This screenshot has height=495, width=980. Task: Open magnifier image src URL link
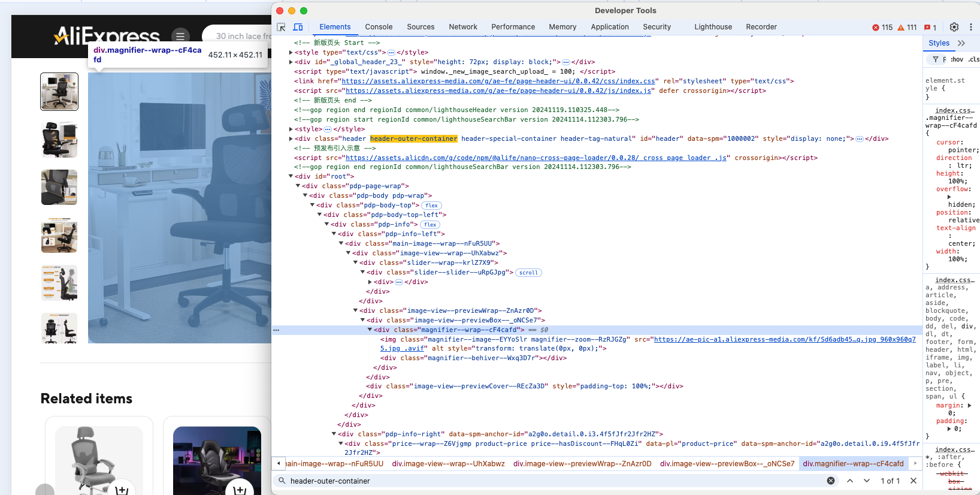coord(785,340)
